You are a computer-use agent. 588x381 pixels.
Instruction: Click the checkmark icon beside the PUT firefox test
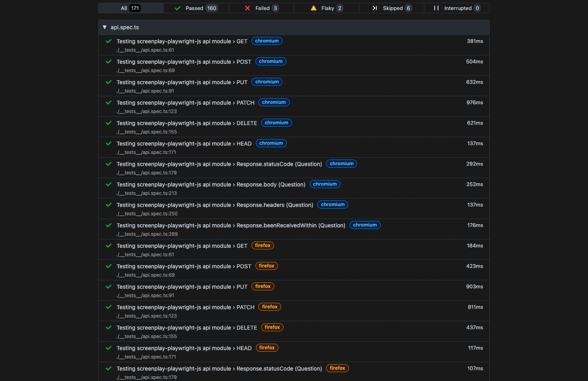pyautogui.click(x=108, y=286)
